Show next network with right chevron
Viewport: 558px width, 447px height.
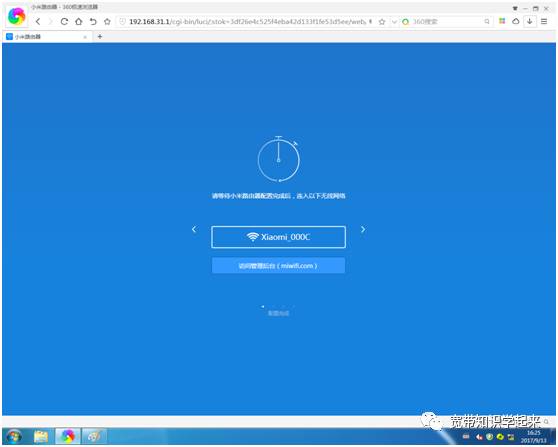363,230
